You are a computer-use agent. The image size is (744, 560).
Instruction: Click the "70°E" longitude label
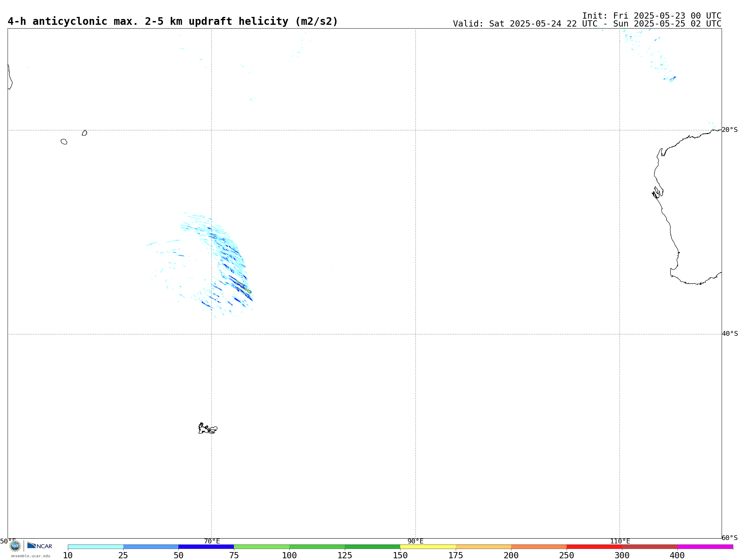[212, 541]
